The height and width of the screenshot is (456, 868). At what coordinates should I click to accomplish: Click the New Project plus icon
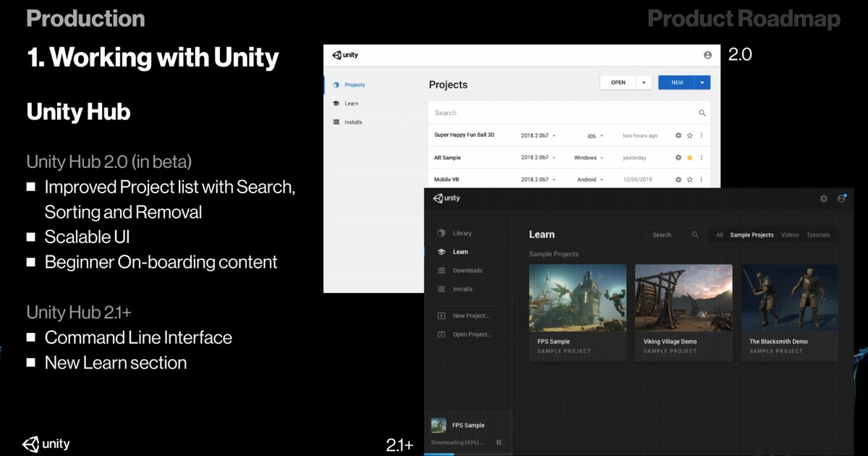coord(441,316)
